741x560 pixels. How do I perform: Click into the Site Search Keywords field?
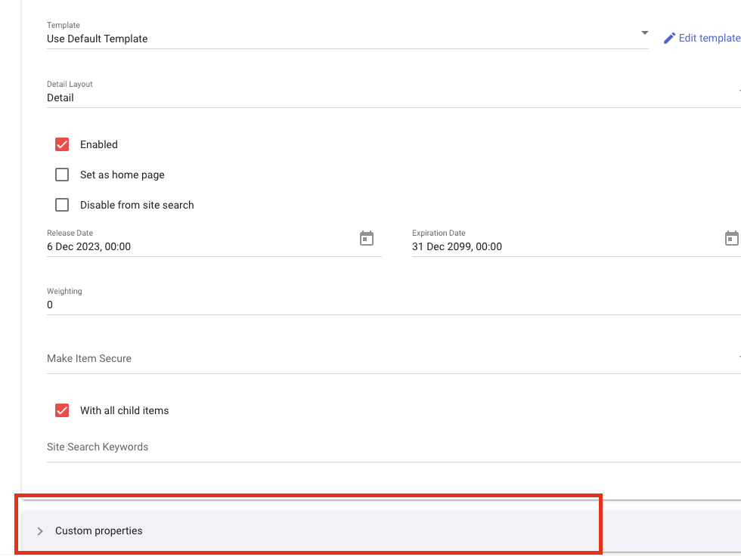pyautogui.click(x=378, y=447)
